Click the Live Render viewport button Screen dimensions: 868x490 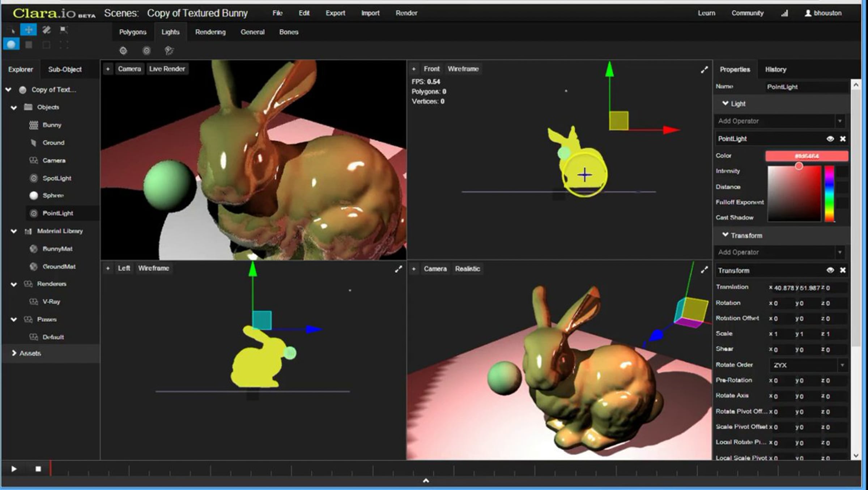tap(167, 69)
